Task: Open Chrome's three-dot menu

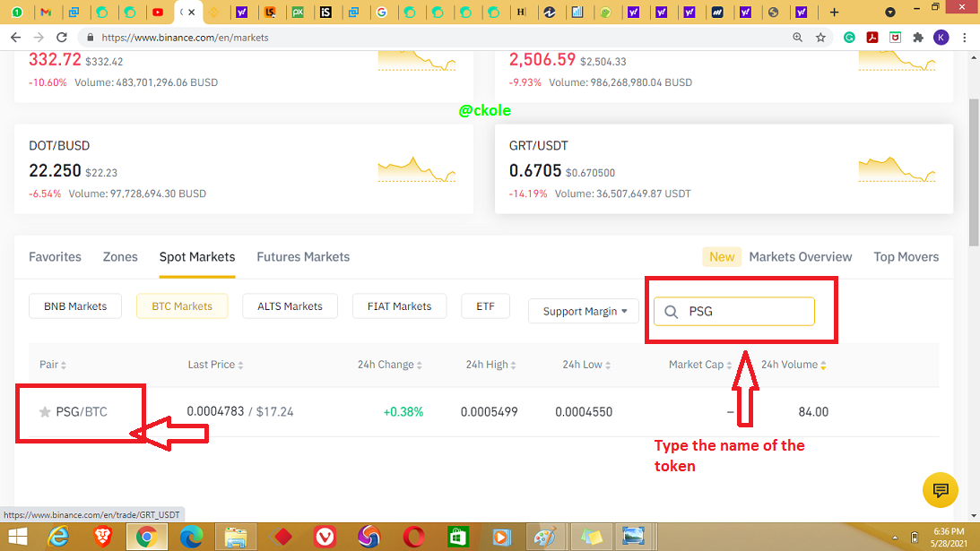Action: (965, 38)
